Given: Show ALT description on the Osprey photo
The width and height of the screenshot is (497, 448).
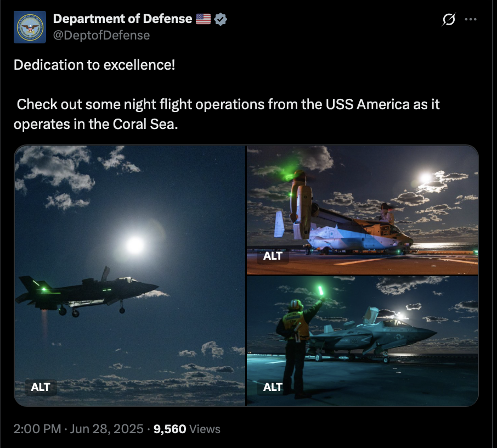Looking at the screenshot, I should point(273,256).
